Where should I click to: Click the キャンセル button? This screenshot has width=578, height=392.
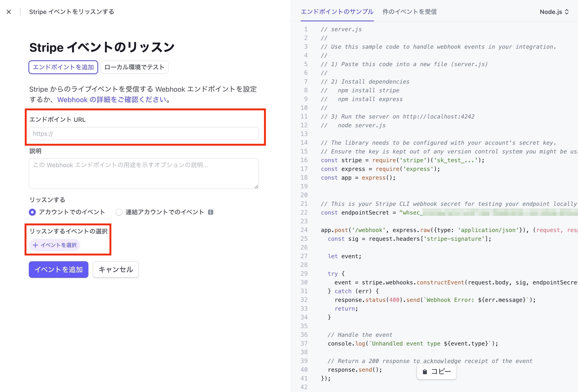click(x=116, y=269)
